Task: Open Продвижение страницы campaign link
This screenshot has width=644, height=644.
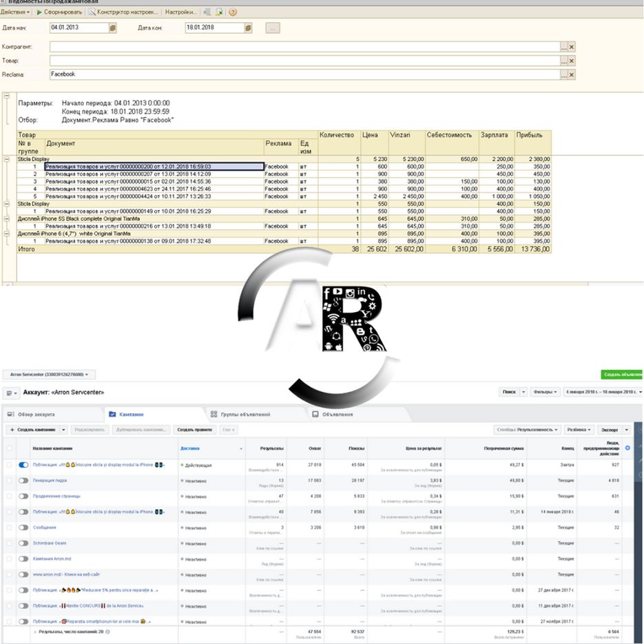Action: [56, 496]
